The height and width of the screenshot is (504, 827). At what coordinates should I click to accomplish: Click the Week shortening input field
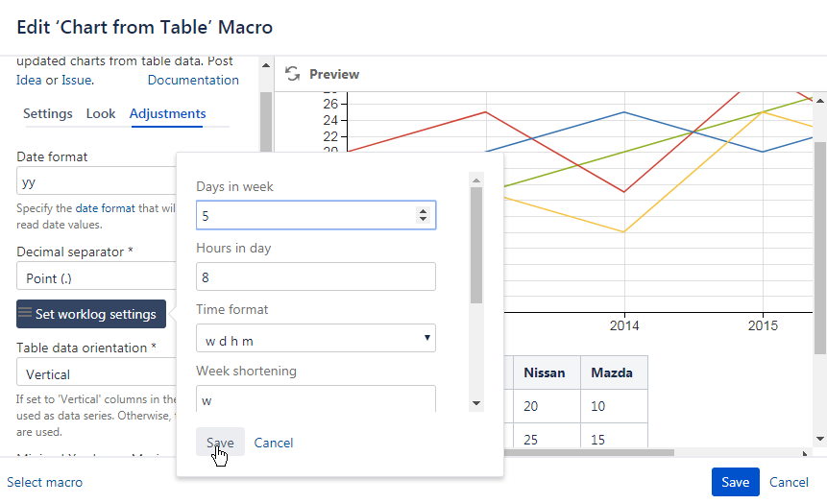[315, 398]
